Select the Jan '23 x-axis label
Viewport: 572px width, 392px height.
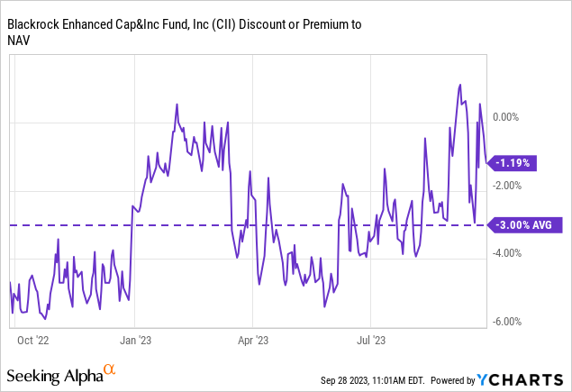(135, 341)
